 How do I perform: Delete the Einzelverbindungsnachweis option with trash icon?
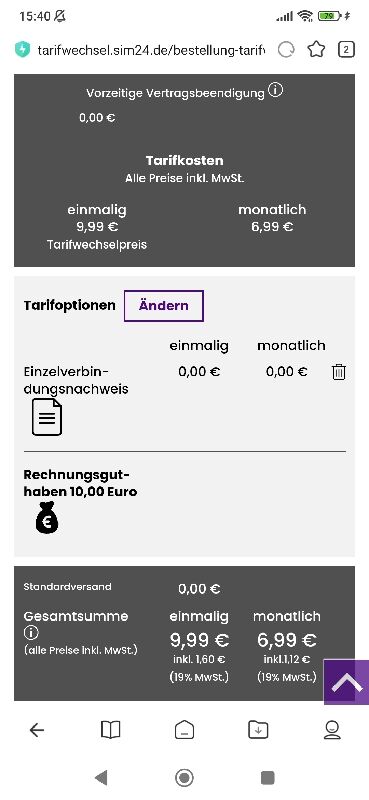pyautogui.click(x=339, y=372)
